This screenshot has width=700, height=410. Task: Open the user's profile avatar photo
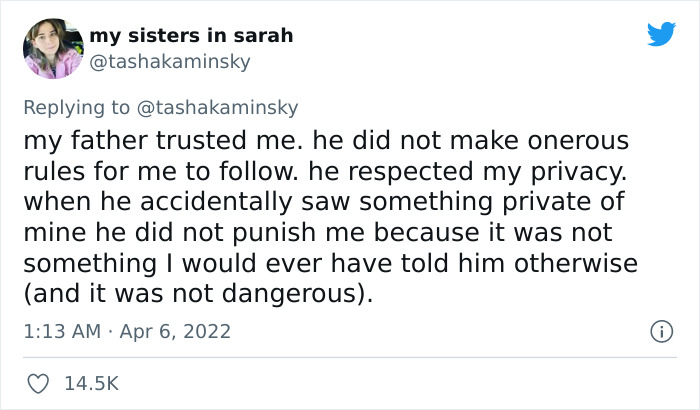53,48
